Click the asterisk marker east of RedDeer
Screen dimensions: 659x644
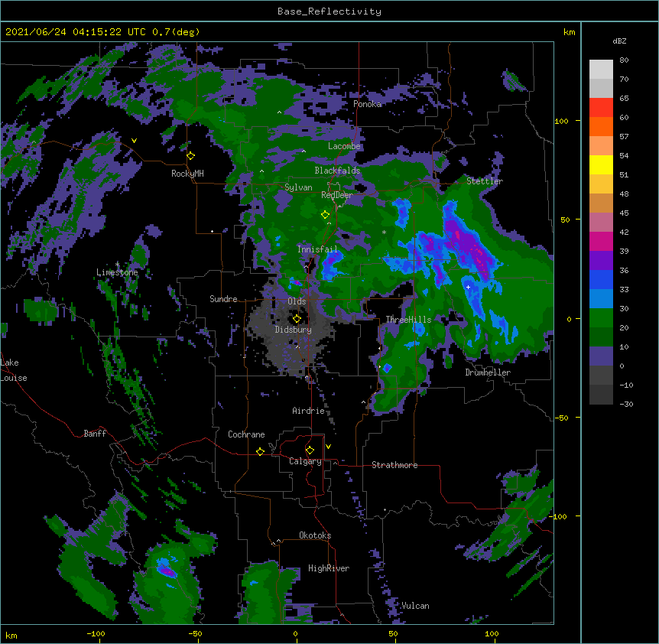(384, 232)
